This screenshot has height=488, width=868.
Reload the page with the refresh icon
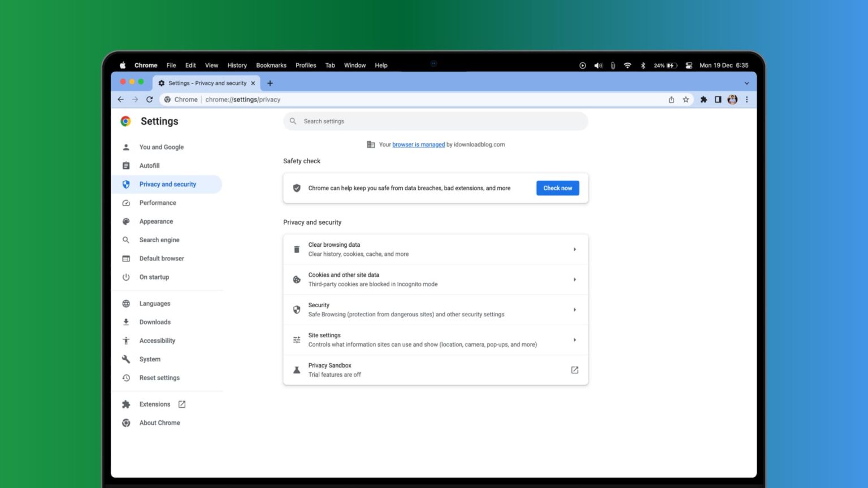coord(150,99)
